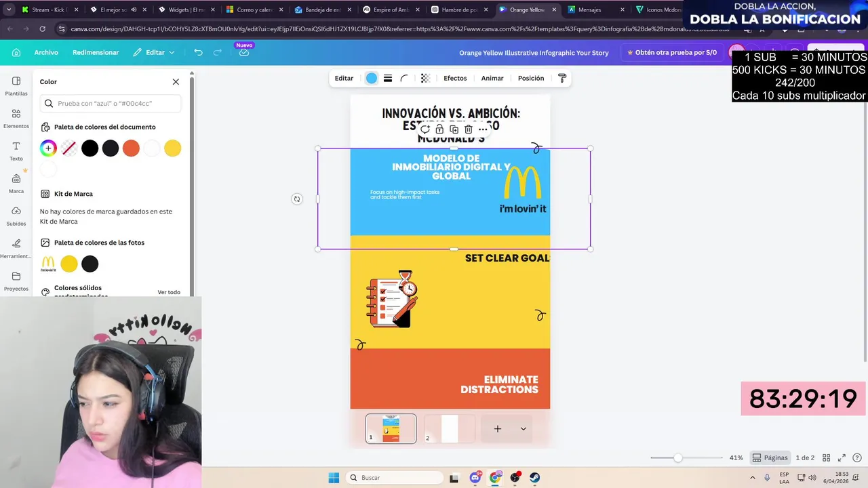Viewport: 868px width, 488px height.
Task: Duplicate the selected element
Action: coord(454,129)
